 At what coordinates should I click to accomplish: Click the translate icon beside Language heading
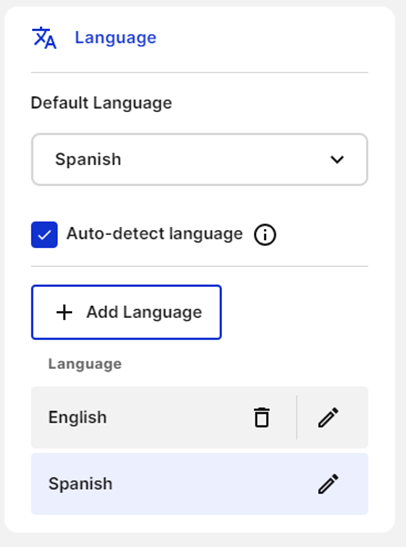pos(44,38)
